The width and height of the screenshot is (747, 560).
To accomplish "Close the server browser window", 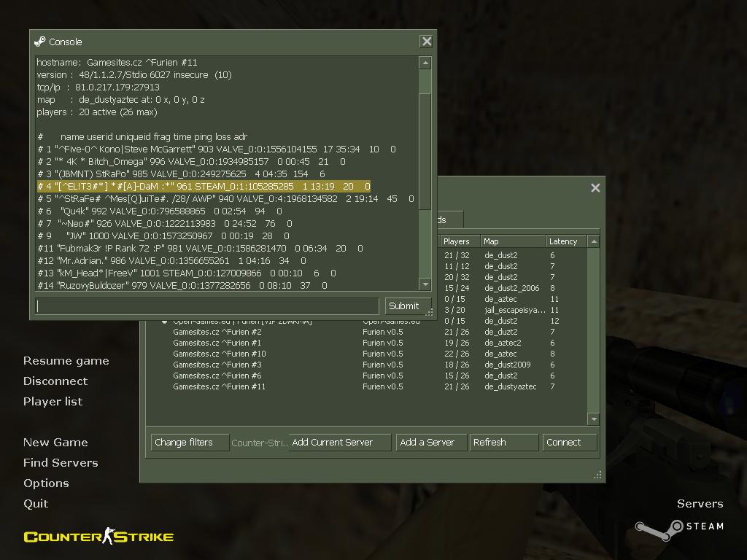I will pos(595,187).
